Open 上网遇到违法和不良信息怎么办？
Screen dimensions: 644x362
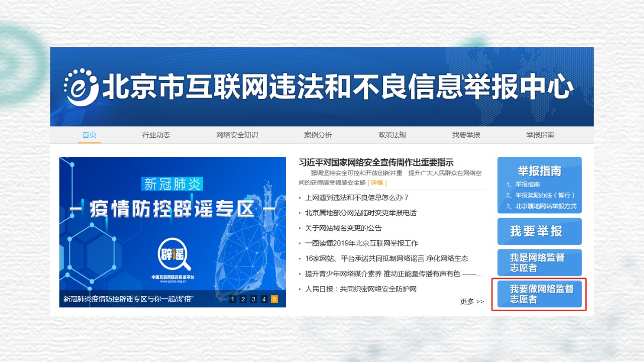click(357, 198)
